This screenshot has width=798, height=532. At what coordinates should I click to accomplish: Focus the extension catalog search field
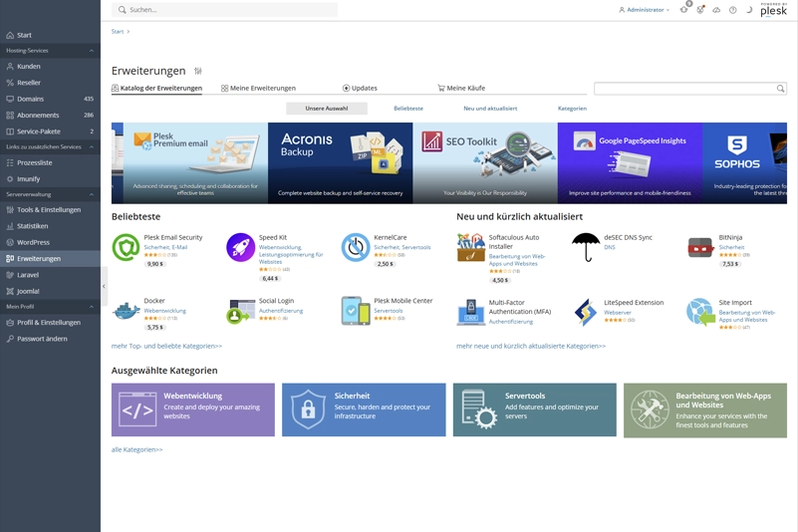(690, 89)
